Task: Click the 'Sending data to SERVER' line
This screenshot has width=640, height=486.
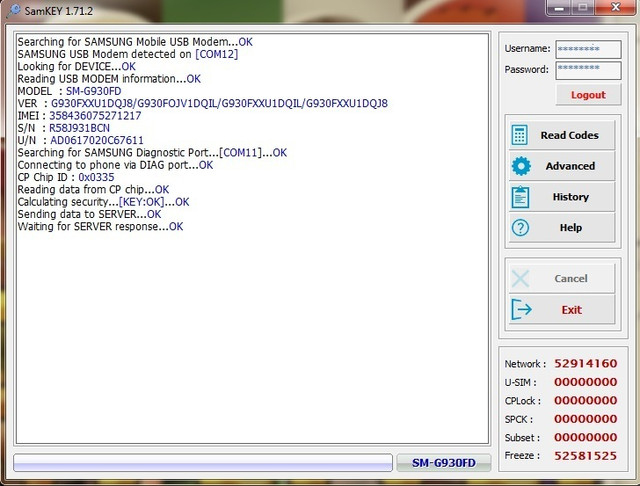Action: 89,214
